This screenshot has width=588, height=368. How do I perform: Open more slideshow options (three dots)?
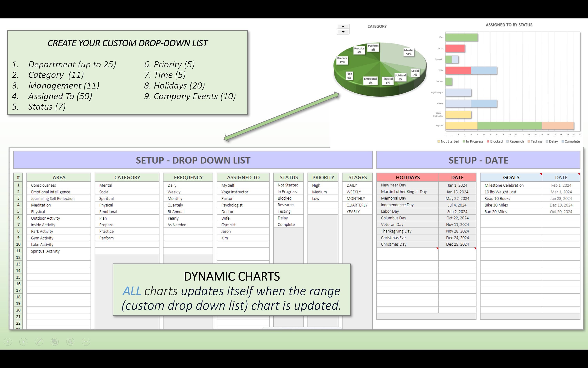click(86, 342)
